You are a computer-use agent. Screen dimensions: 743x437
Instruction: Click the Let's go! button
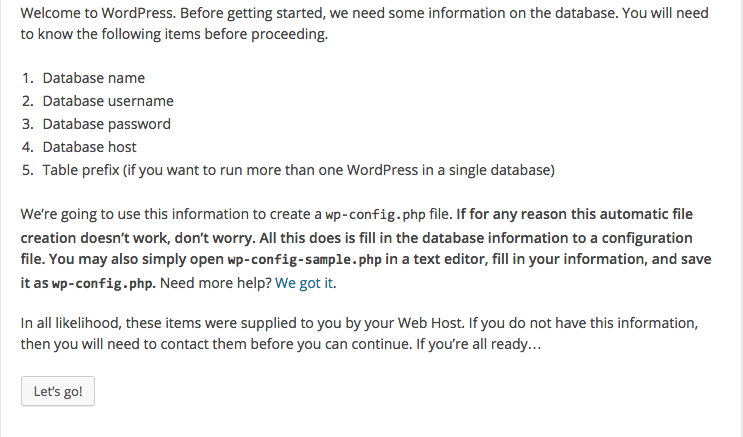(58, 391)
